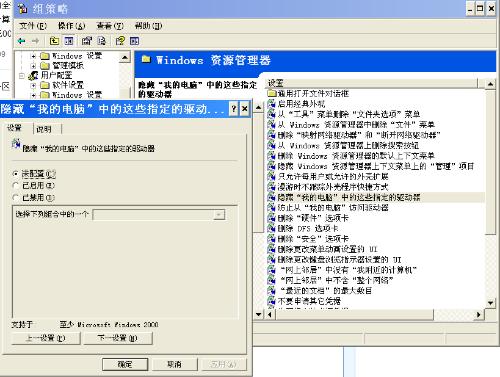Click the policy list horizontal scrollbar left arrow
Image resolution: width=500 pixels, height=377 pixels.
point(270,314)
